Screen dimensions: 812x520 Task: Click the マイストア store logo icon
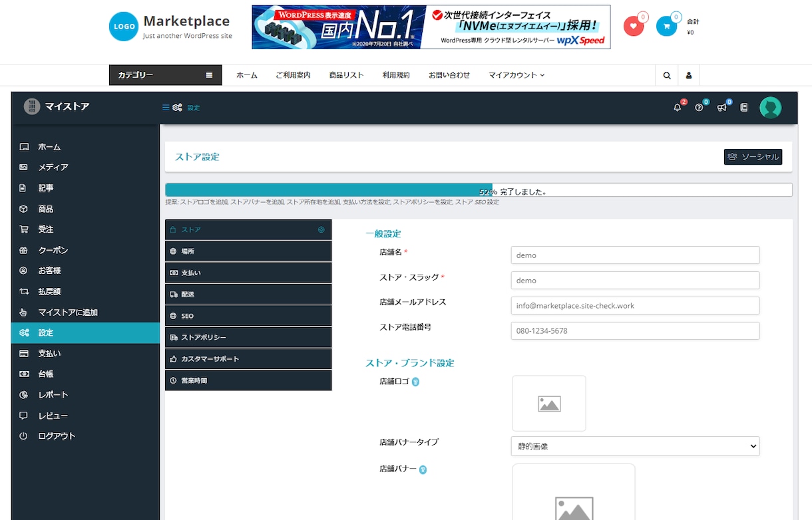click(32, 106)
